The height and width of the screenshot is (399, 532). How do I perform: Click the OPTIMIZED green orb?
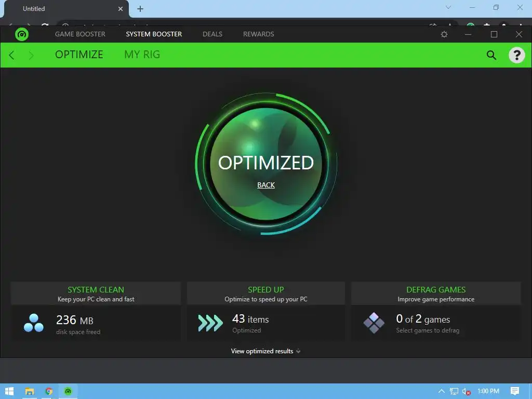[x=266, y=164]
